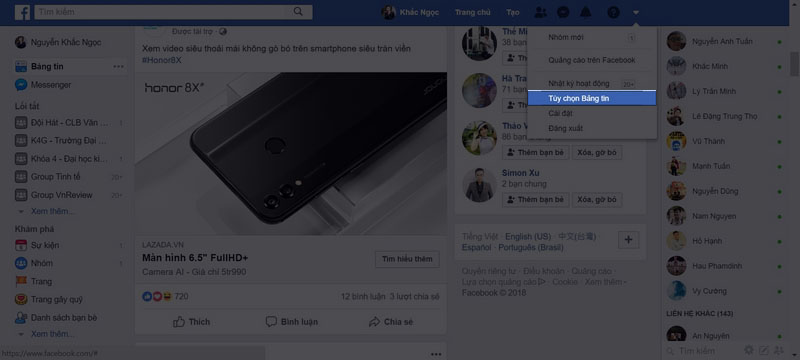The image size is (800, 360).
Task: Open group Đội Hát - CLB Văn icon
Action: [21, 122]
